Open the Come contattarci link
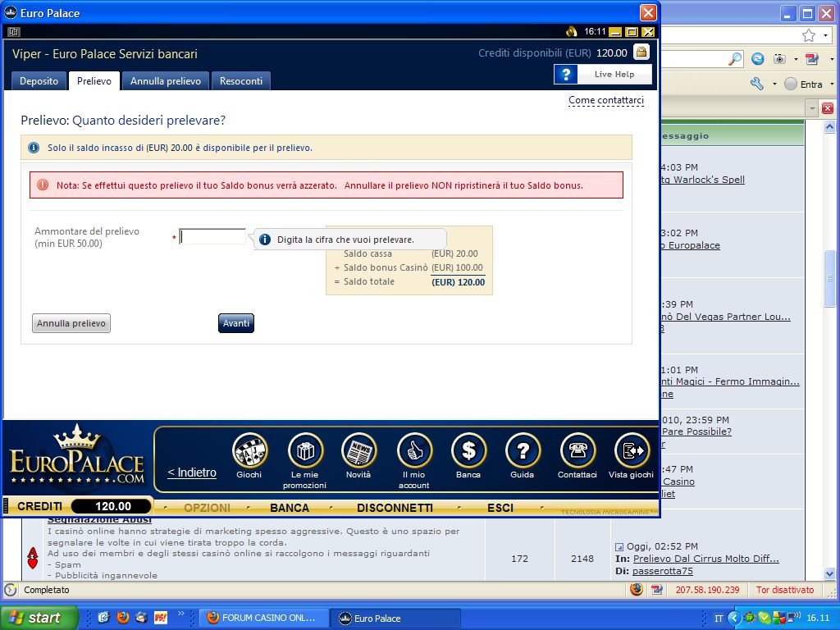Viewport: 840px width, 630px height. click(x=606, y=100)
